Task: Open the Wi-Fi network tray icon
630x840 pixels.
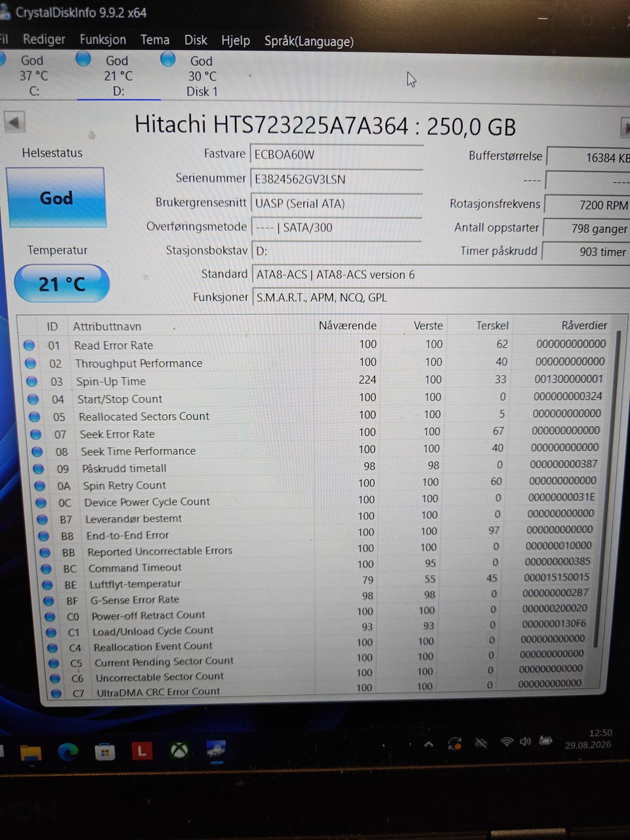Action: (506, 742)
